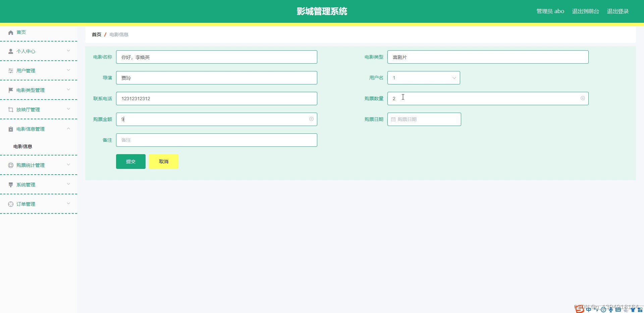Click the home icon in sidebar
Screen dimensions: 644x313
[11, 33]
